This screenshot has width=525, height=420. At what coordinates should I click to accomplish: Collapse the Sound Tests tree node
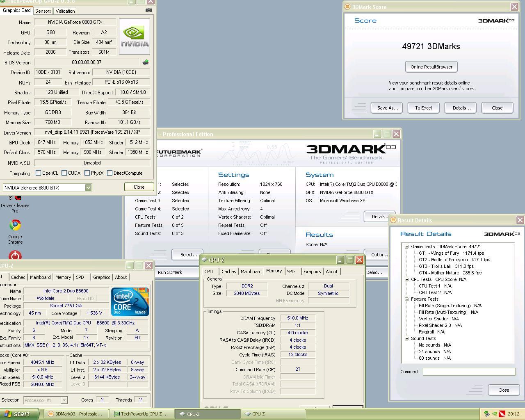[x=406, y=338]
